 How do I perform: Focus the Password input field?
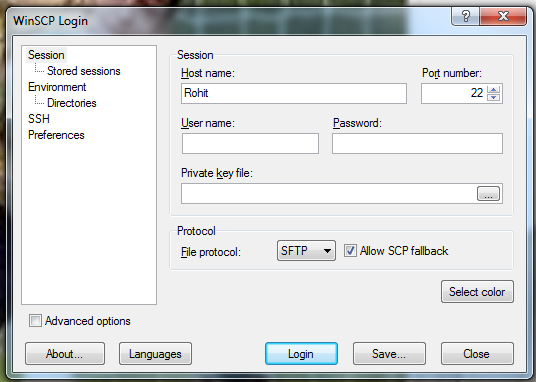[x=417, y=143]
